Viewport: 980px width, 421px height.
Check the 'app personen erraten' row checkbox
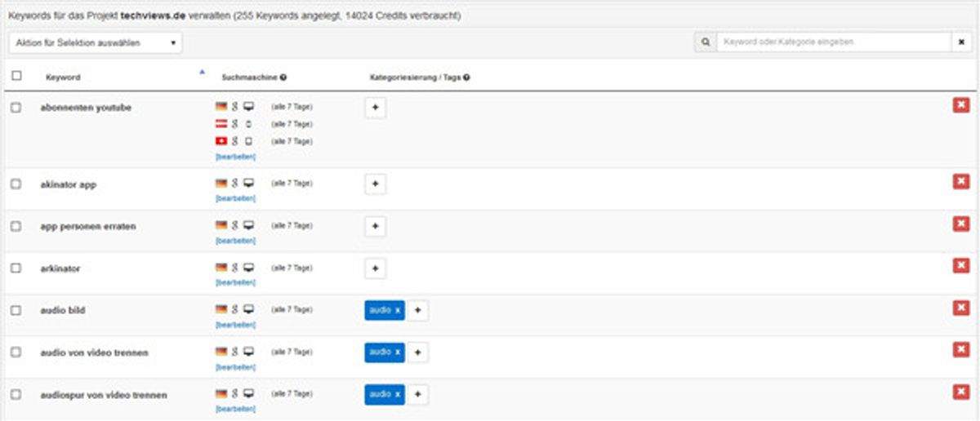tap(16, 226)
